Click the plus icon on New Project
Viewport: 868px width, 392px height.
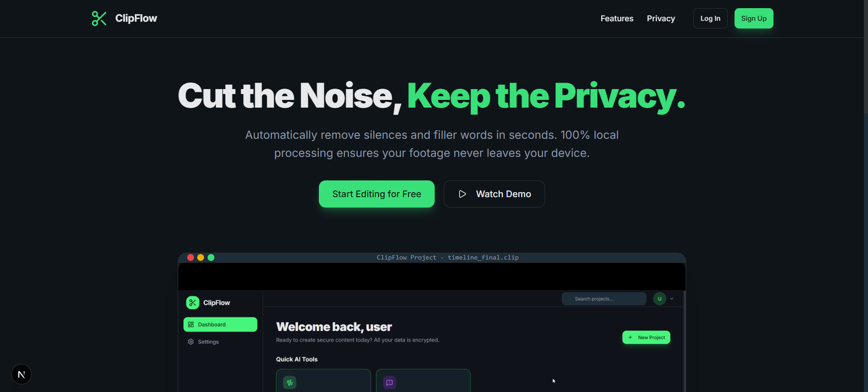point(631,337)
